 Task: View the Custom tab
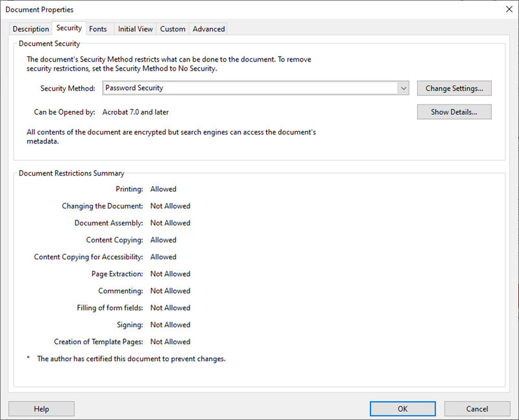pos(173,29)
